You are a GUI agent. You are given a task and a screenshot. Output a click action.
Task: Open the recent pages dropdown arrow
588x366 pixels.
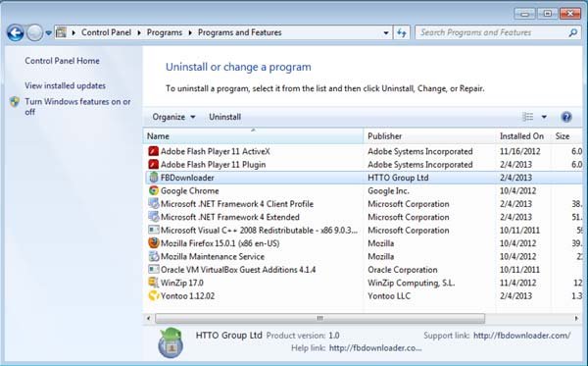coord(48,33)
